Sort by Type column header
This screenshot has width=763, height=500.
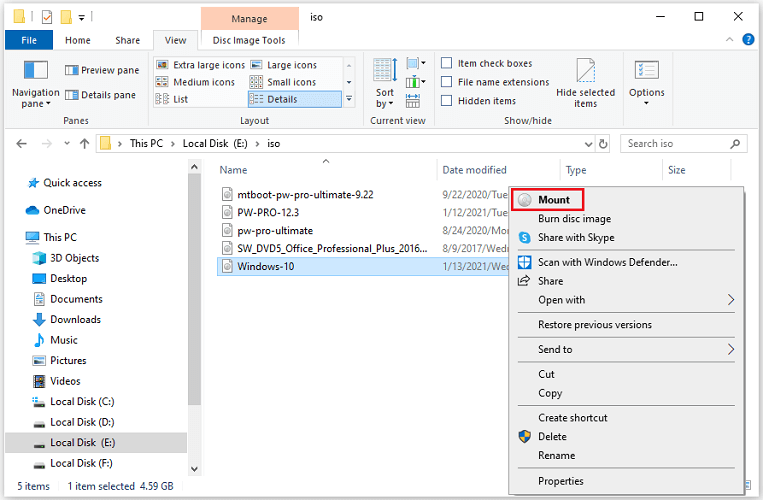(611, 170)
